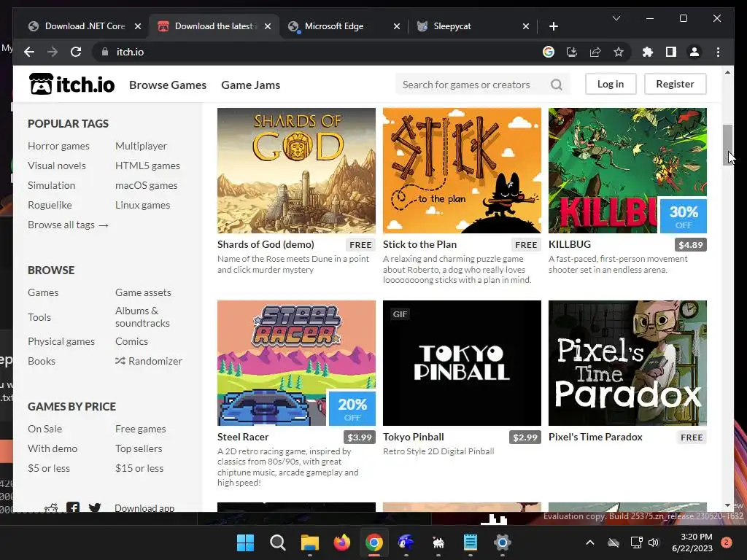This screenshot has height=560, width=747.
Task: Open Notepad icon in taskbar
Action: [471, 542]
